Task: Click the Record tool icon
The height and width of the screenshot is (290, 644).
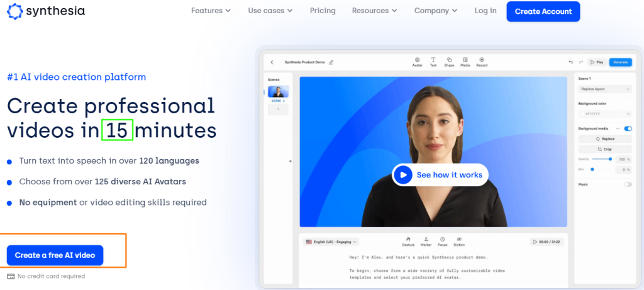Action: tap(482, 60)
